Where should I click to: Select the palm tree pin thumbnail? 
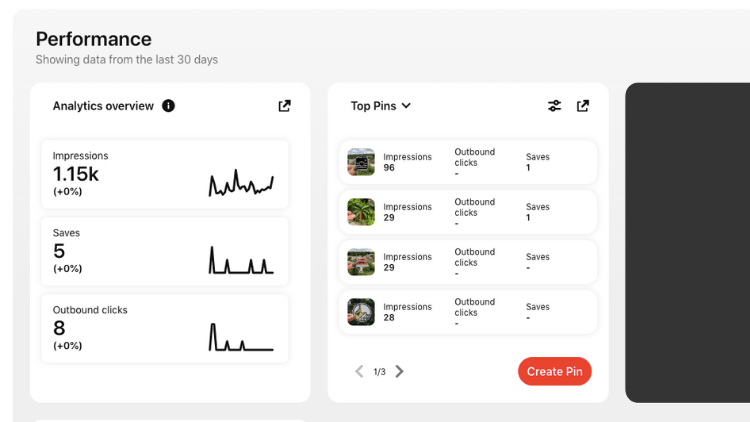click(x=361, y=212)
